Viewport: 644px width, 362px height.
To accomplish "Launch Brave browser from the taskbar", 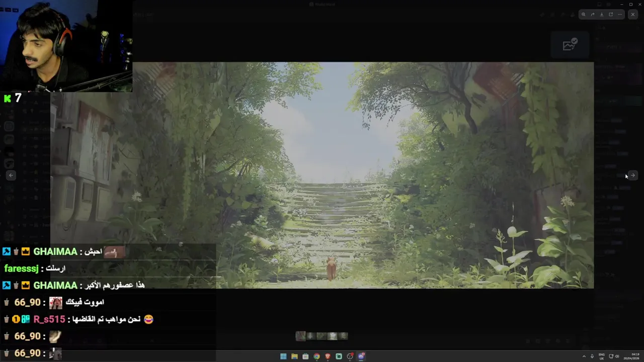I will pyautogui.click(x=328, y=356).
